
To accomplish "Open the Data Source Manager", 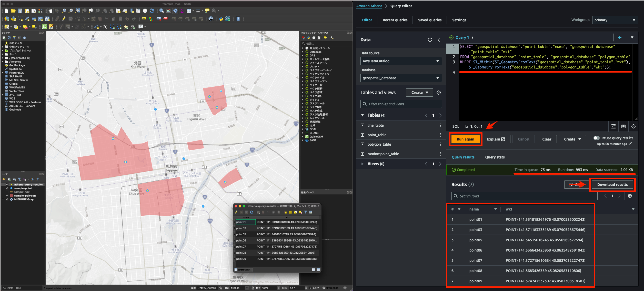I will pyautogui.click(x=7, y=19).
